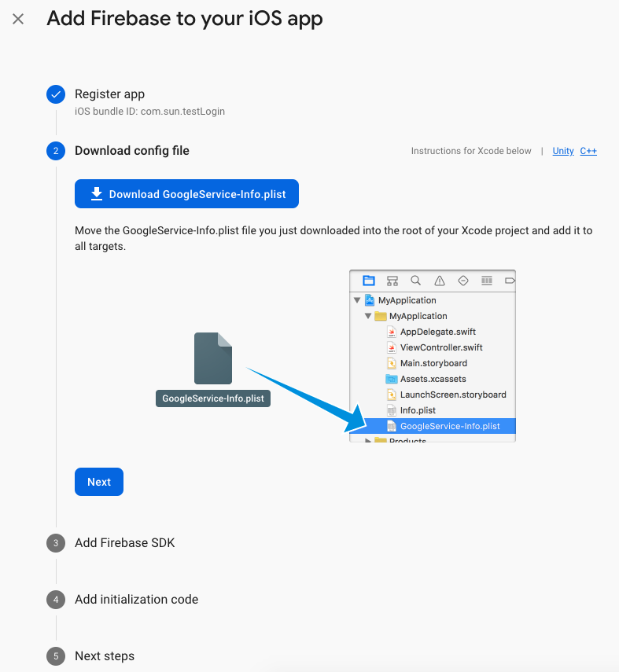Click the Xcode project navigator folder icon
This screenshot has width=619, height=672.
369,281
